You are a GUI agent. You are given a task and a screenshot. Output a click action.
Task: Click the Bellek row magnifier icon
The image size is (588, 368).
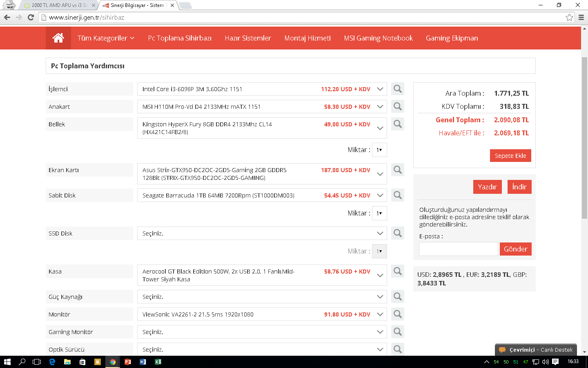[x=398, y=124]
